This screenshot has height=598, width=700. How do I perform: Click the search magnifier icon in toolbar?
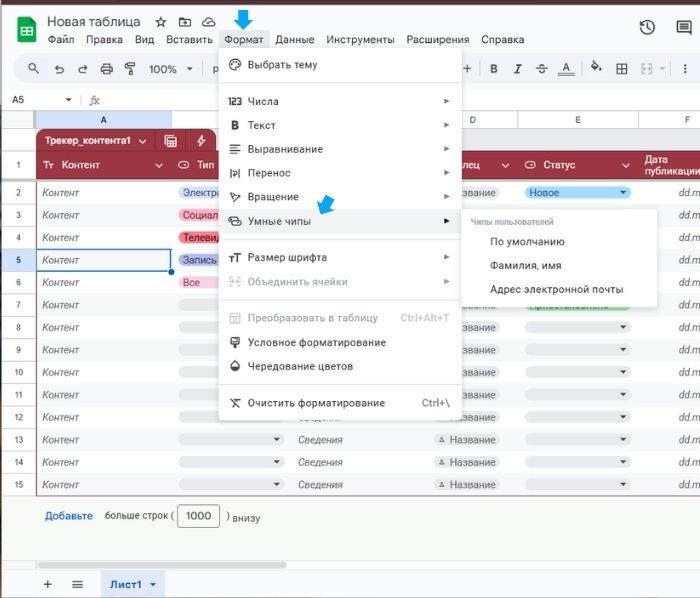[33, 69]
